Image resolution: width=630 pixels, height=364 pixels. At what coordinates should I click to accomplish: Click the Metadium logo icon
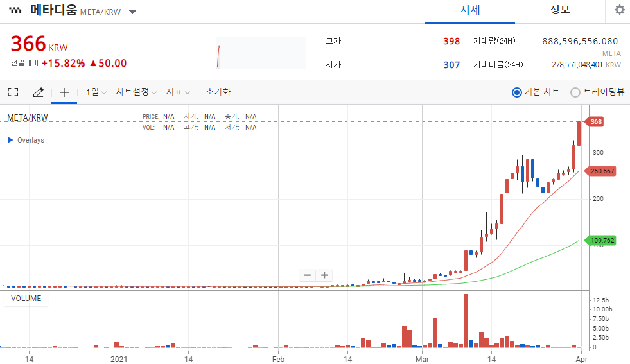tap(15, 10)
